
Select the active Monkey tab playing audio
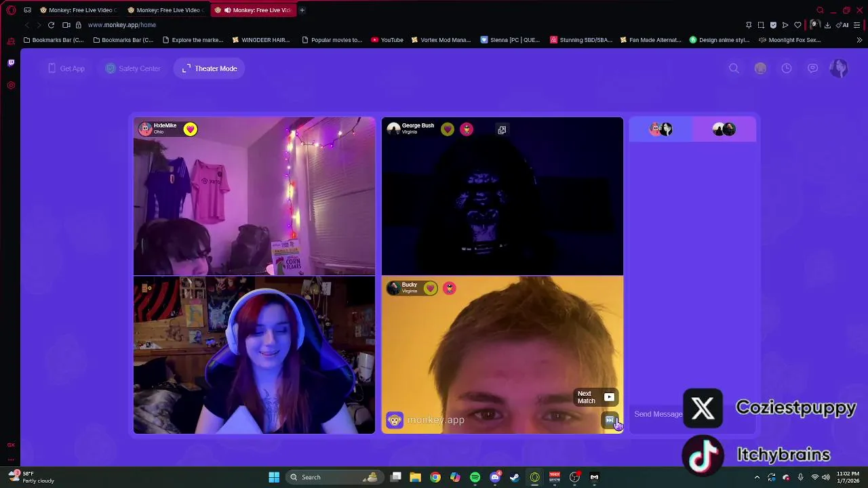click(252, 10)
